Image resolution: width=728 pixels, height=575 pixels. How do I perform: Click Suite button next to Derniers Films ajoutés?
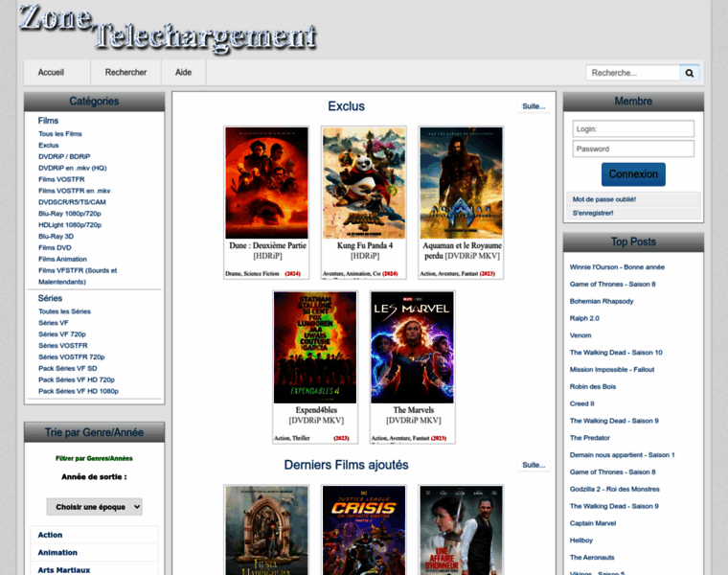click(x=534, y=465)
